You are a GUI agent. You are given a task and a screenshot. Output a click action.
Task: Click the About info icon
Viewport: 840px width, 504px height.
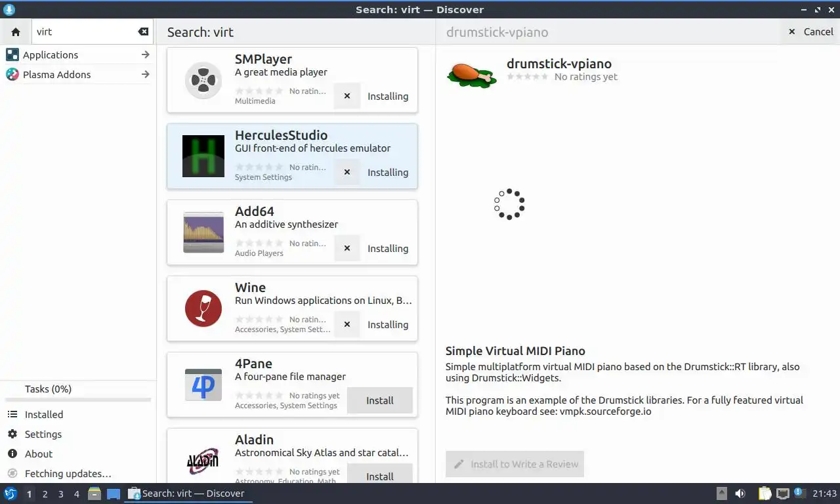point(12,454)
